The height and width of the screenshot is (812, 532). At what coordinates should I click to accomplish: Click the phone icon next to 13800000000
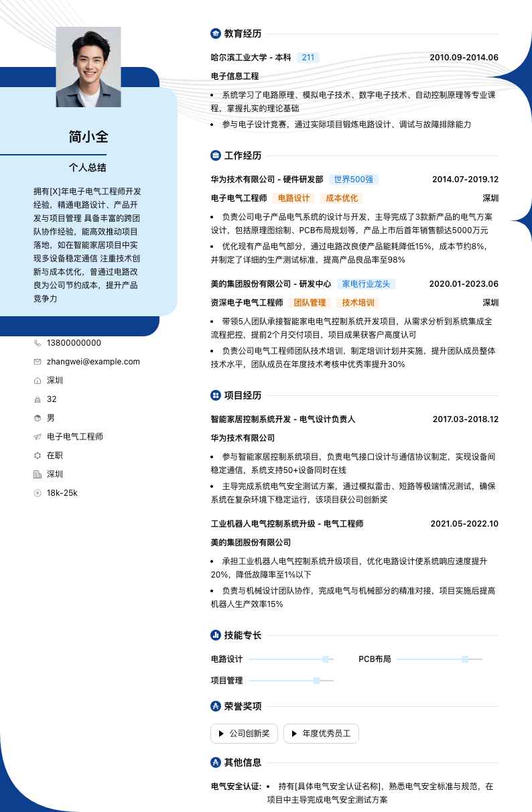point(38,343)
